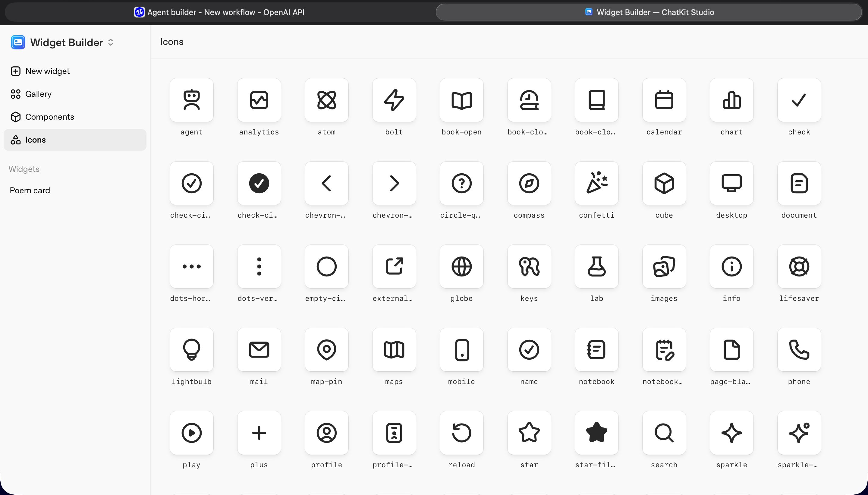Select the filled star icon
The height and width of the screenshot is (495, 868).
(596, 433)
